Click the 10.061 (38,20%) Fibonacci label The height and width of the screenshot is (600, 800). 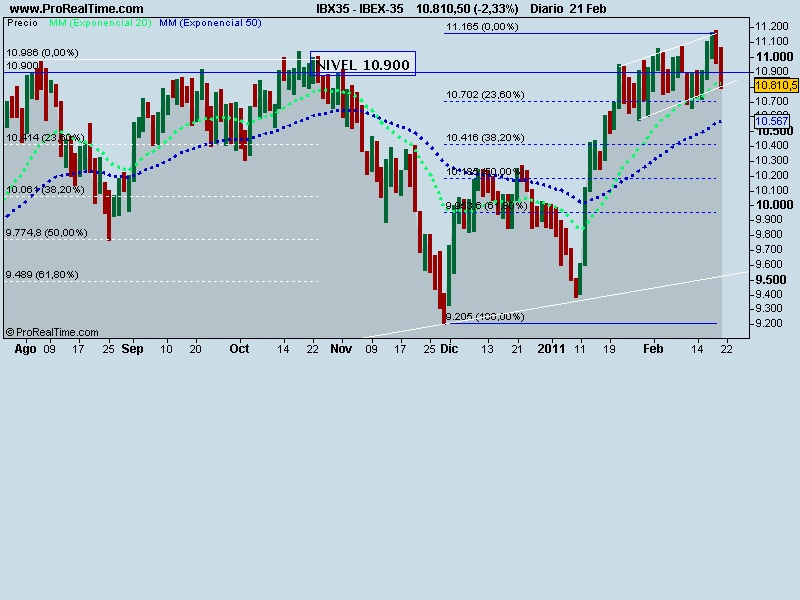(45, 190)
